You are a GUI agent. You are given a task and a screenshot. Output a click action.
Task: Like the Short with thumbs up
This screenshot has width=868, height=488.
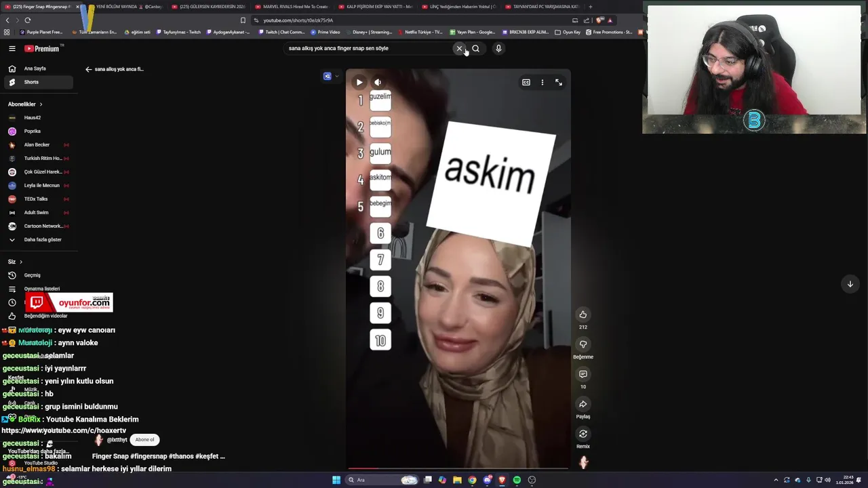[x=583, y=314]
